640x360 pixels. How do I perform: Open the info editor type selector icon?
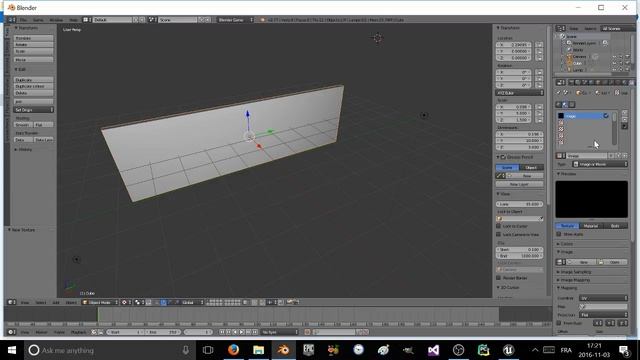point(11,20)
